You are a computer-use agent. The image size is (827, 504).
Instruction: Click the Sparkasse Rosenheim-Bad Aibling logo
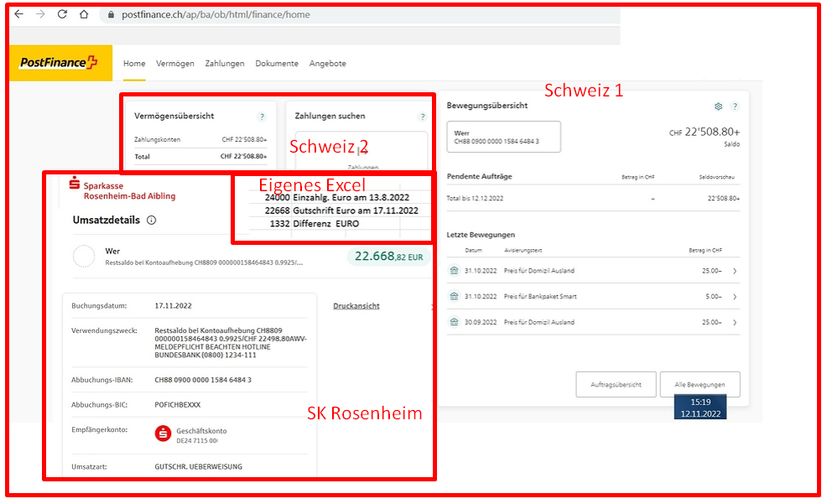122,189
